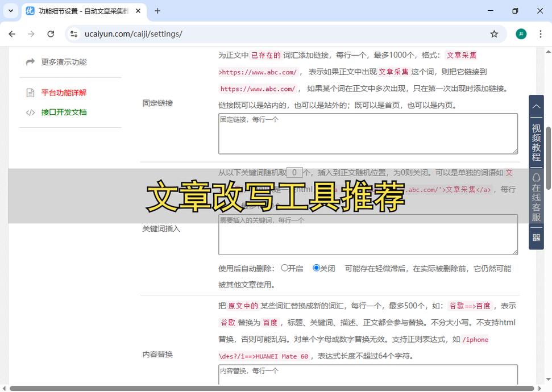This screenshot has height=392, width=552.
Task: Click the green profile avatar in the toolbar
Action: [521, 34]
